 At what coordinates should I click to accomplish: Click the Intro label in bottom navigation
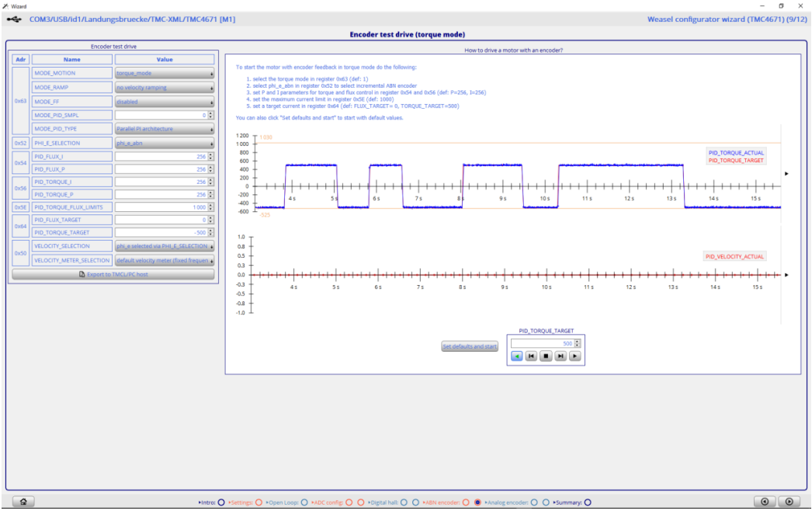click(208, 502)
